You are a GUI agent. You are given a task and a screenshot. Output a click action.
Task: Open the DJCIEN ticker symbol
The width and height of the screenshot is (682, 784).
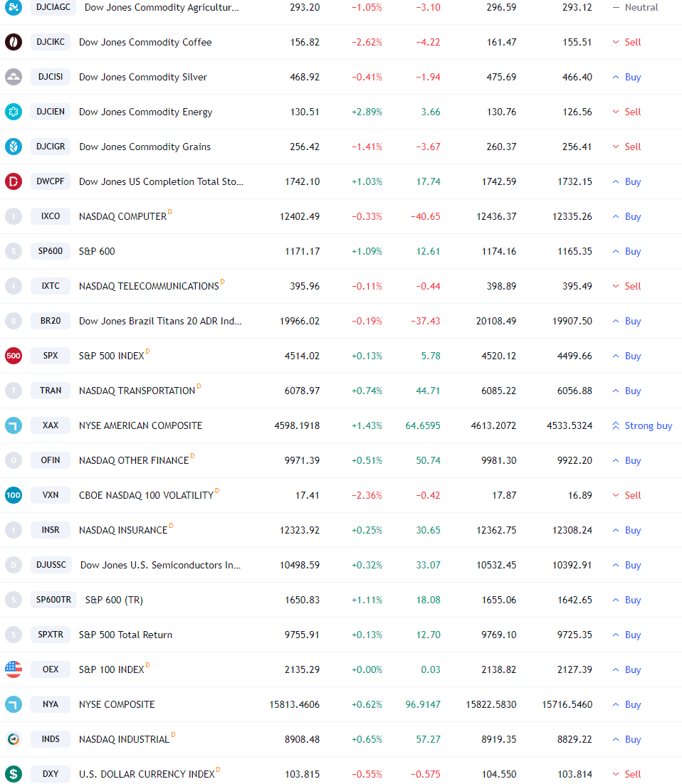pyautogui.click(x=51, y=112)
